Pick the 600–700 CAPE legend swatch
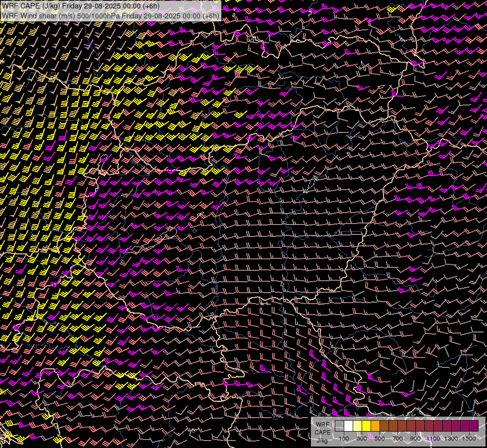This screenshot has height=448, width=487. coord(393,426)
